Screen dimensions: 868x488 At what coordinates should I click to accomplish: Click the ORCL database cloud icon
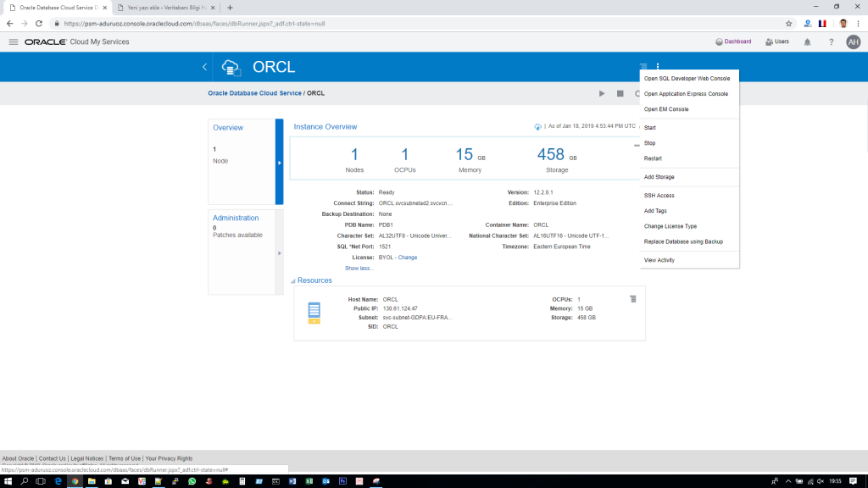click(231, 68)
